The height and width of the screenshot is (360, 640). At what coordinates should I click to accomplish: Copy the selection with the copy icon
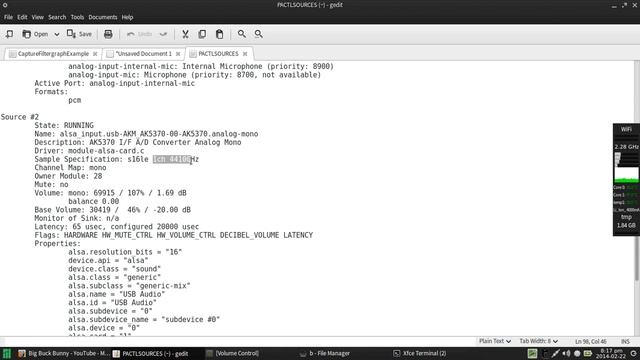[x=202, y=34]
